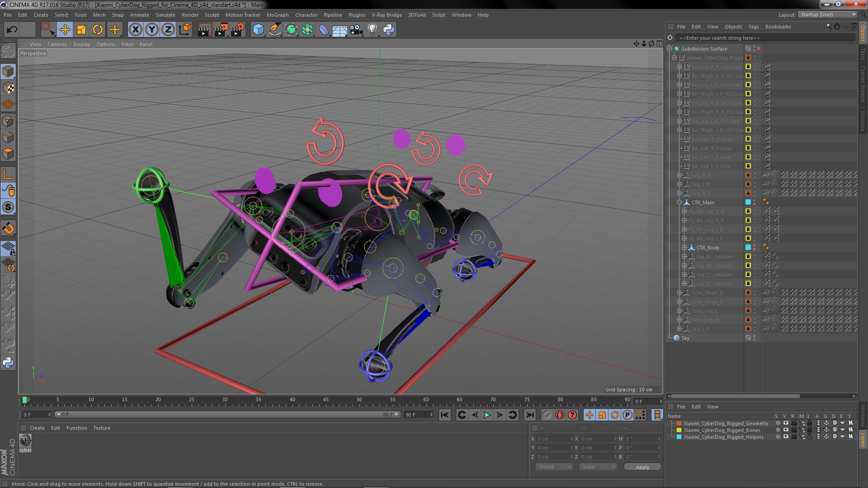The height and width of the screenshot is (488, 868).
Task: Collapse the Subdivision Surface tree node
Action: pyautogui.click(x=670, y=49)
